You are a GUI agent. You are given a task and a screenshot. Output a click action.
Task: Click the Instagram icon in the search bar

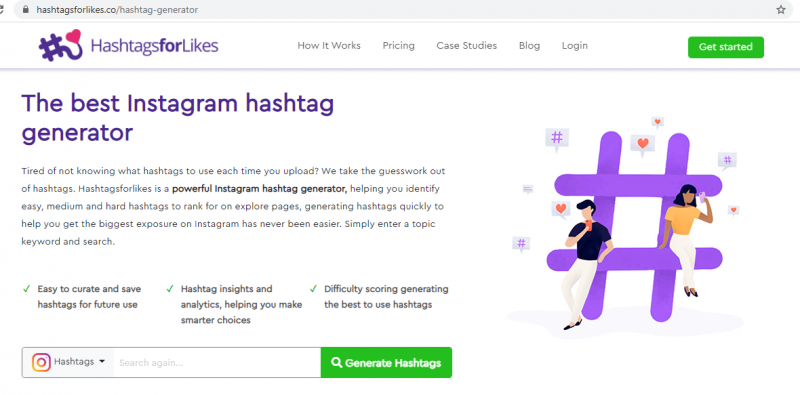tap(41, 362)
